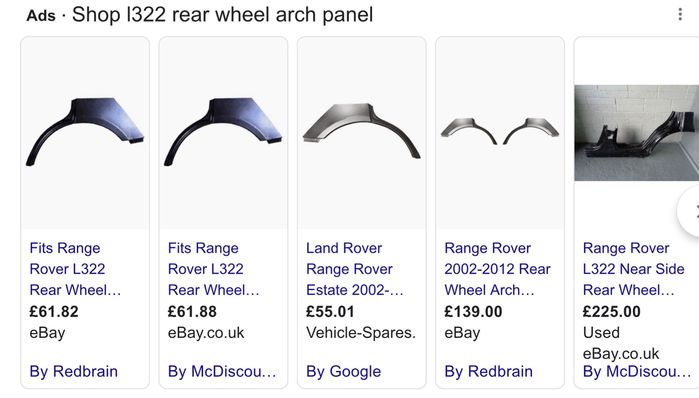Follow the 'By McDiscou...' link under the £61.88 listing
699x398 pixels.
pyautogui.click(x=222, y=371)
